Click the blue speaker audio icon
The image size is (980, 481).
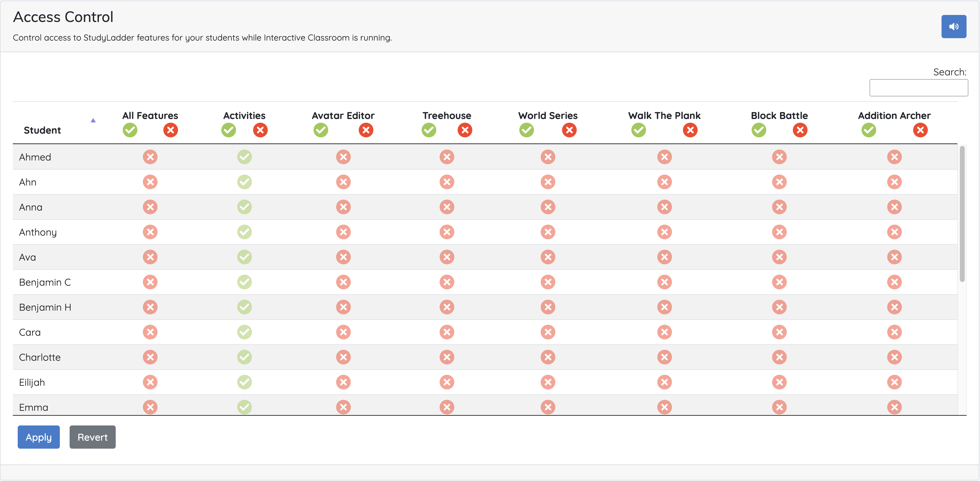click(x=953, y=27)
